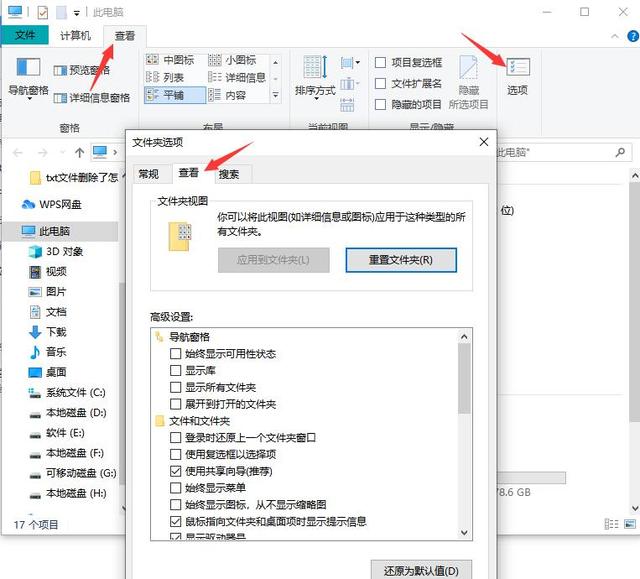640x579 pixels.
Task: Click Size all columns to fit icon
Action: coord(347,105)
